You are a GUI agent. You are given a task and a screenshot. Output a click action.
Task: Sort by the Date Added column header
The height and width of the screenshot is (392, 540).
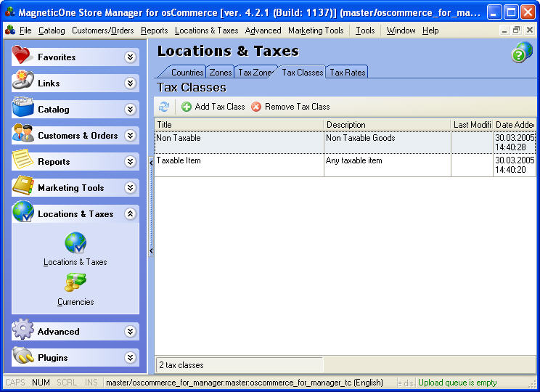pos(514,125)
